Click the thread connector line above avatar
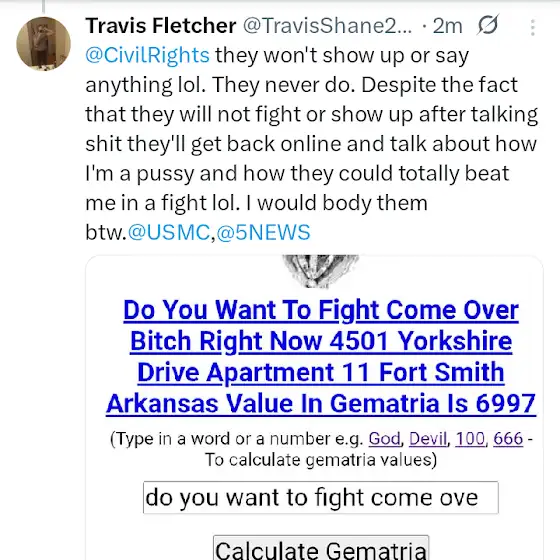 [44, 6]
